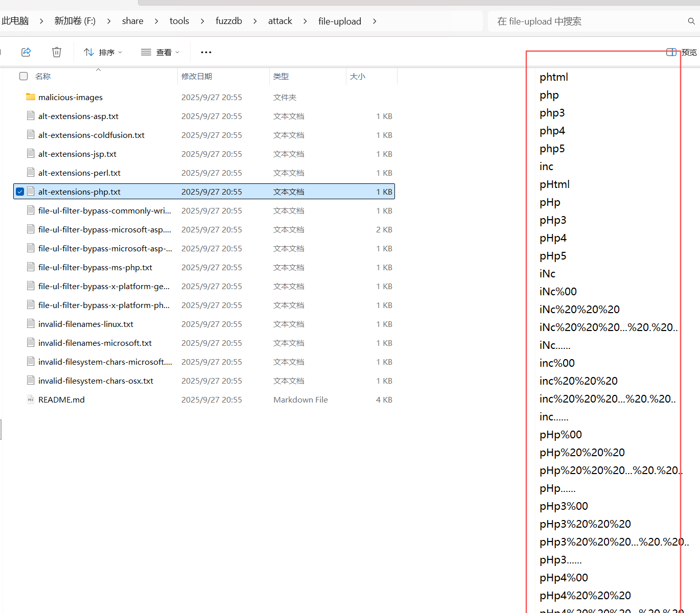Select file-ul-filter-bypass-x-platform-ge... file icon

[31, 286]
